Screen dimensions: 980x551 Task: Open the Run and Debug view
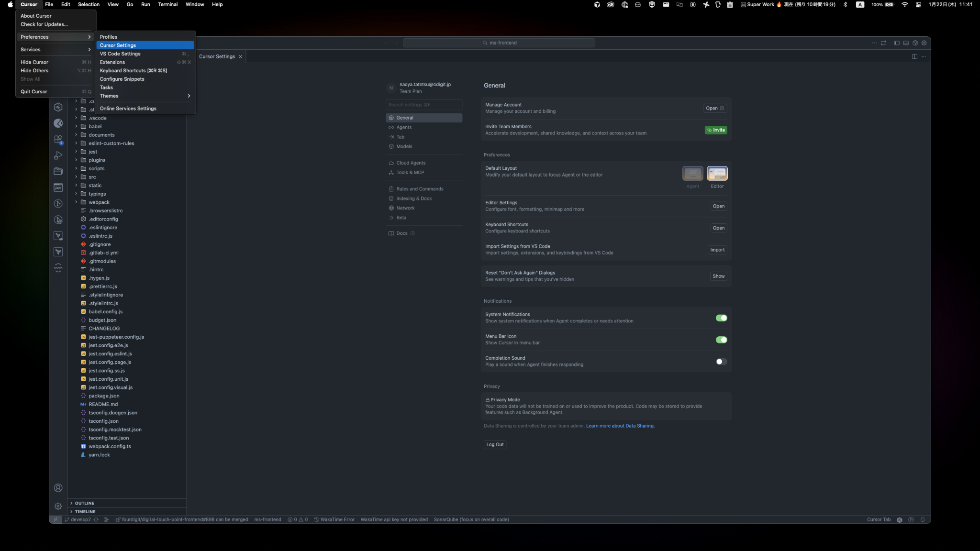point(58,155)
